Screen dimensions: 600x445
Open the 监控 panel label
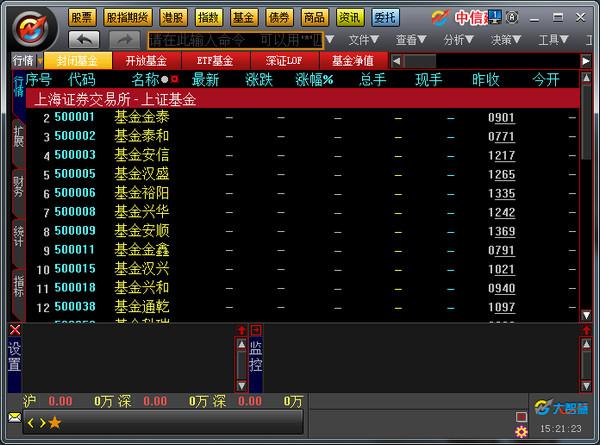(x=256, y=357)
